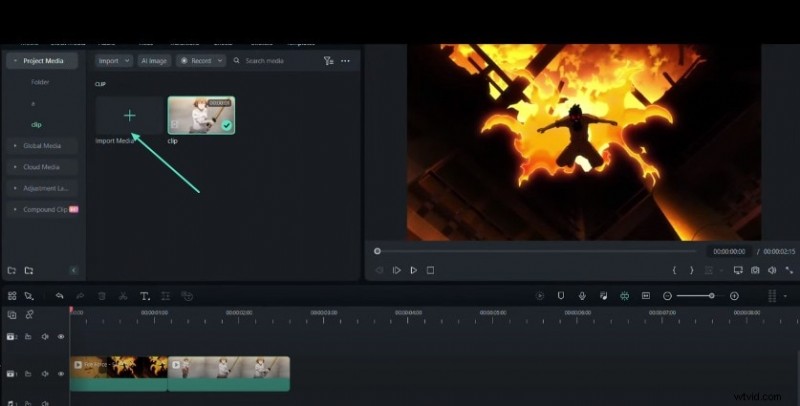
Task: Set mark out with right brace
Action: click(x=692, y=270)
